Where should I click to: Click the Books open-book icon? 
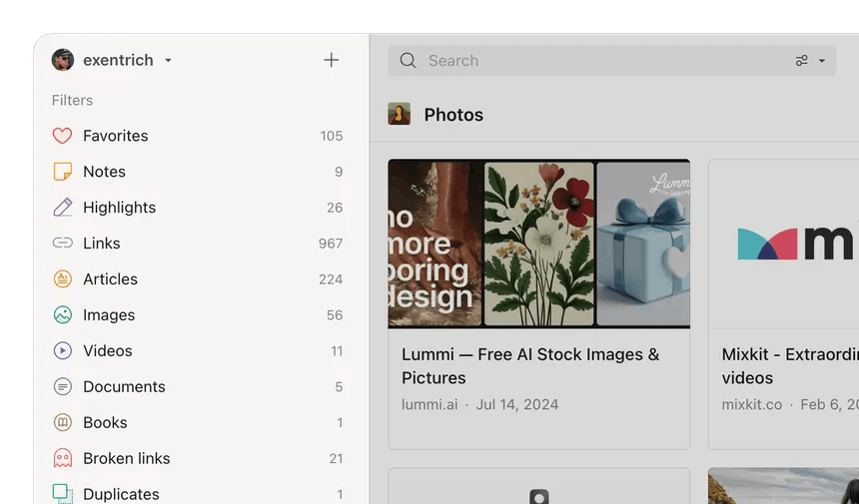pos(63,422)
